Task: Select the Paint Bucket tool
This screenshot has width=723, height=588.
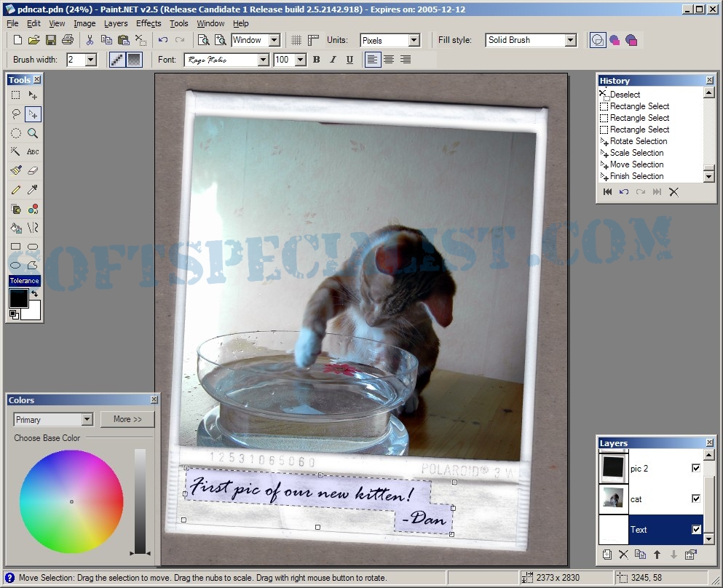Action: click(16, 228)
